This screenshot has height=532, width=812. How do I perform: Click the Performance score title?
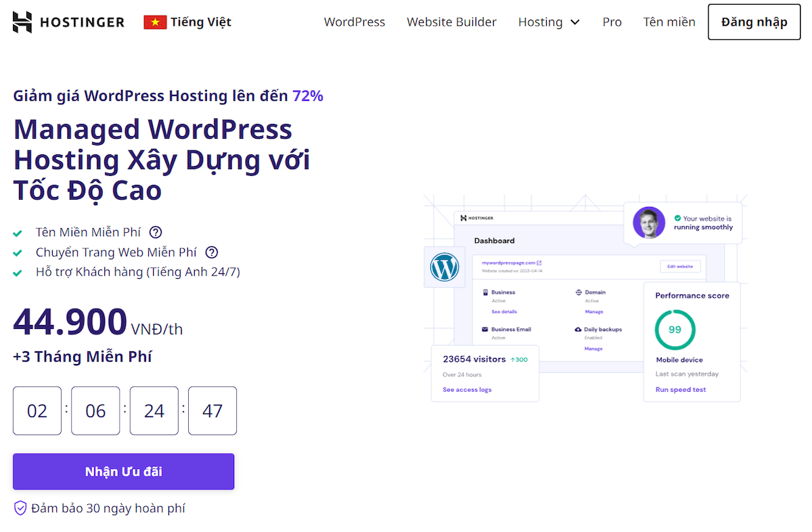pos(692,296)
